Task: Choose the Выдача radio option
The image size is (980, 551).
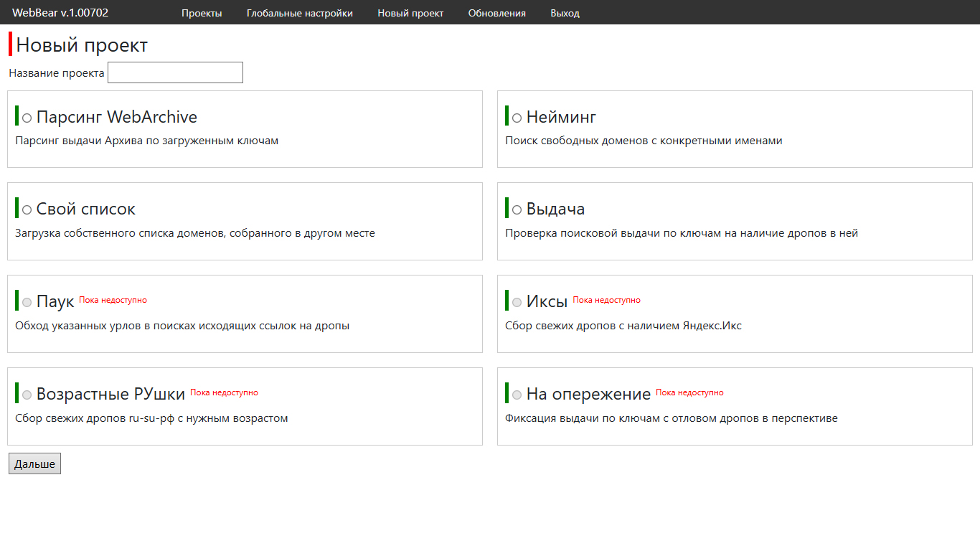Action: tap(517, 210)
